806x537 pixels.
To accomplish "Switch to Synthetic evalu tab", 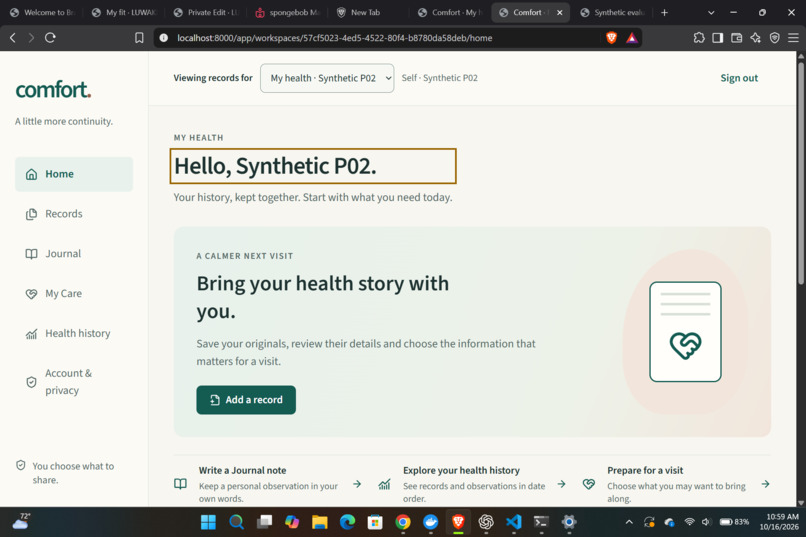I will click(x=613, y=12).
